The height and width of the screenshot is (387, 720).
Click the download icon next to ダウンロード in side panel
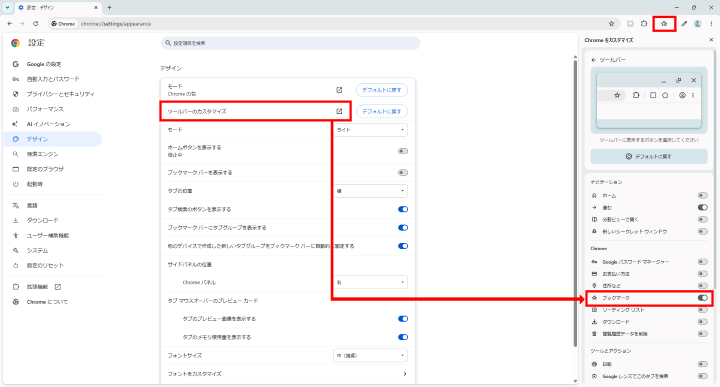[x=594, y=322]
